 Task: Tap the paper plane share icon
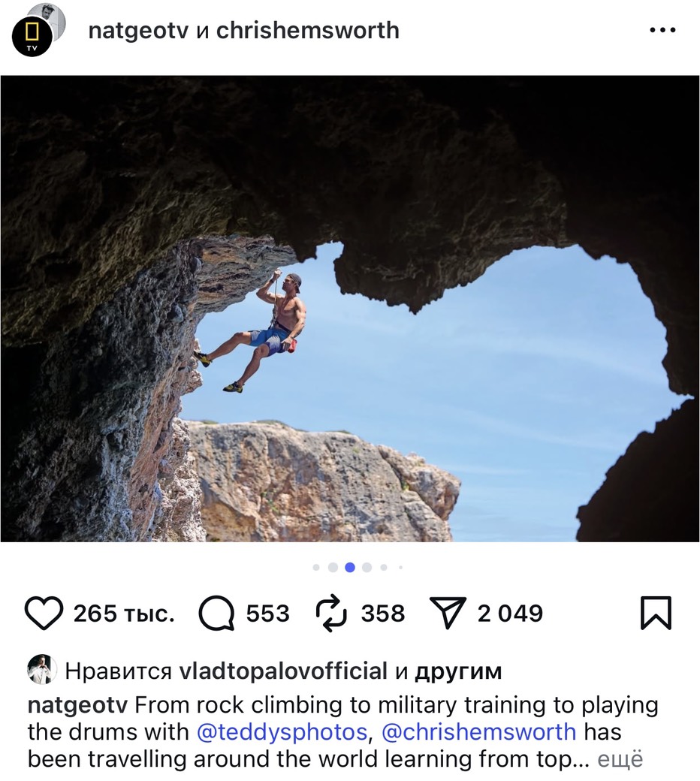[x=448, y=614]
